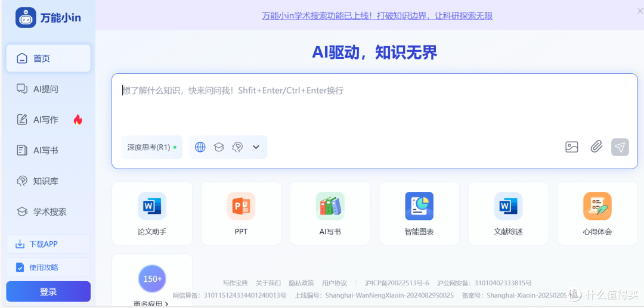Click the 150+ more apps circle
The width and height of the screenshot is (644, 308).
tap(152, 279)
